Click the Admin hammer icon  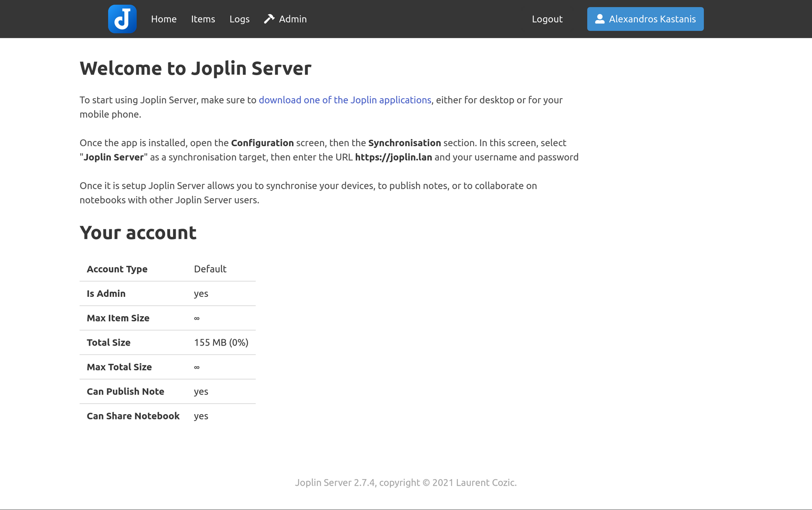tap(269, 19)
